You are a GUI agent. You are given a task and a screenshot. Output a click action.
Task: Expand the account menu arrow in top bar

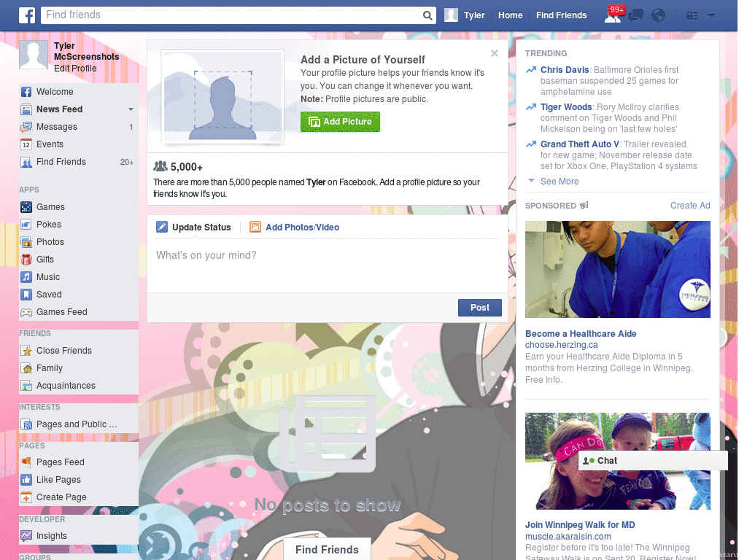tap(711, 16)
